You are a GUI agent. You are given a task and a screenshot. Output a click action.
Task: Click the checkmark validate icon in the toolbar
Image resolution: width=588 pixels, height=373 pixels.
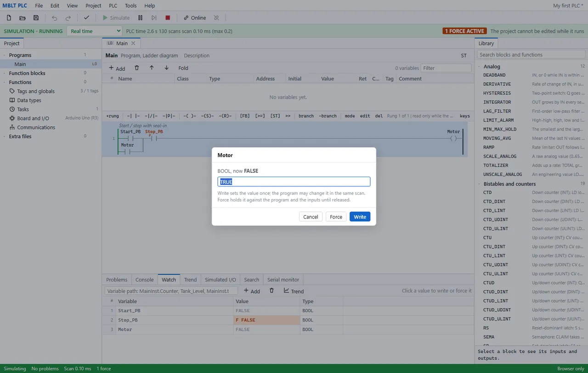pos(86,18)
